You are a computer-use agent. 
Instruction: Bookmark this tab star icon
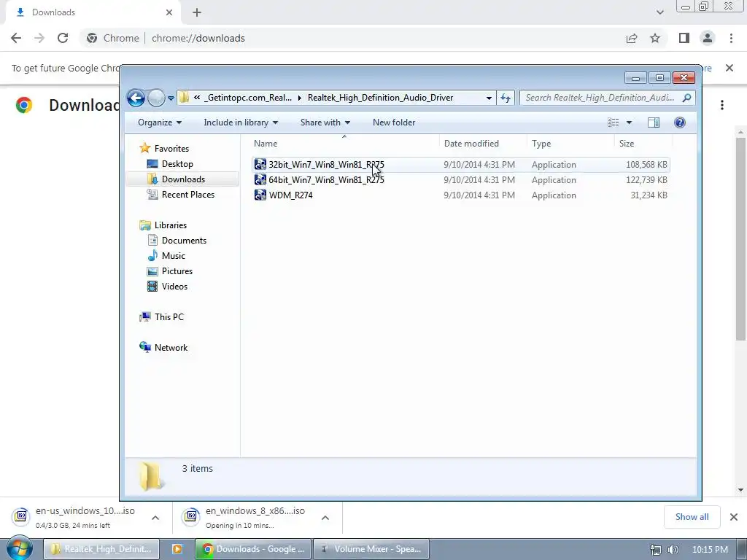click(655, 38)
